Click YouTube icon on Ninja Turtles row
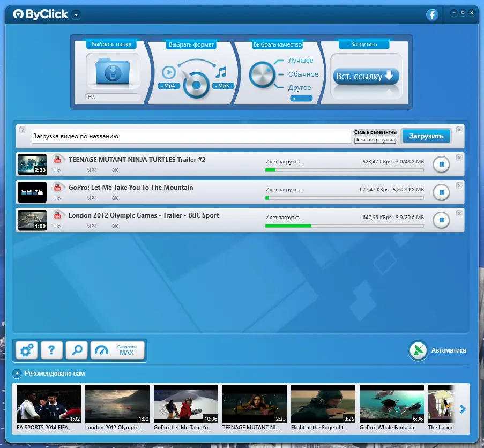484x448 pixels. 57,159
